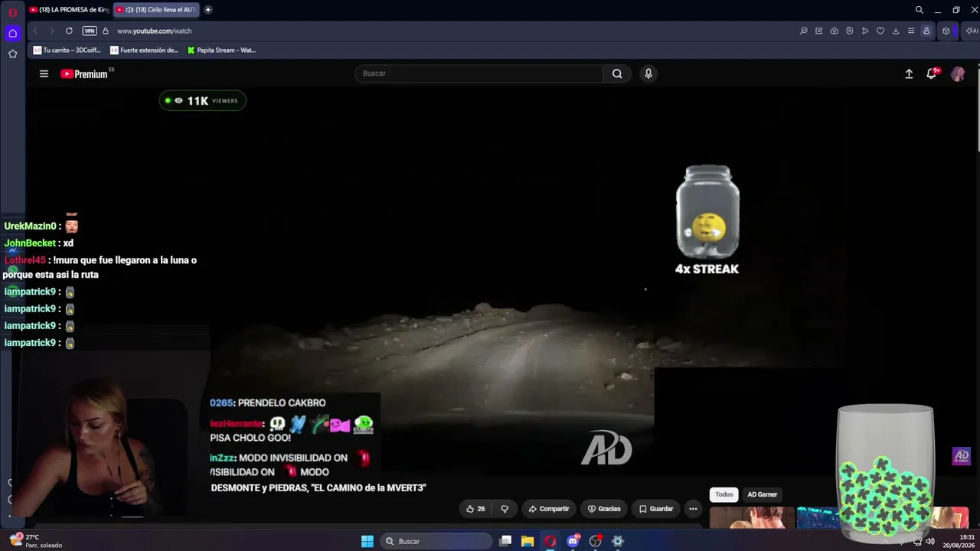
Task: Select the Cirilo lleva el AUT tab
Action: coord(155,10)
